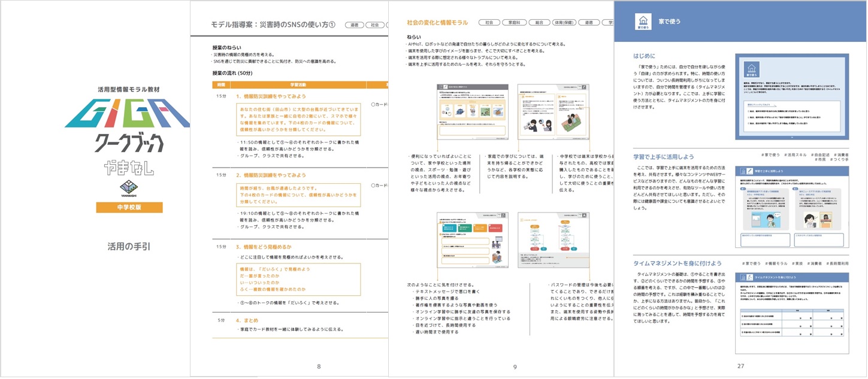Click the paragraph starting 便利になっていればよいことに
Image resolution: width=868 pixels, height=379 pixels.
[440, 172]
